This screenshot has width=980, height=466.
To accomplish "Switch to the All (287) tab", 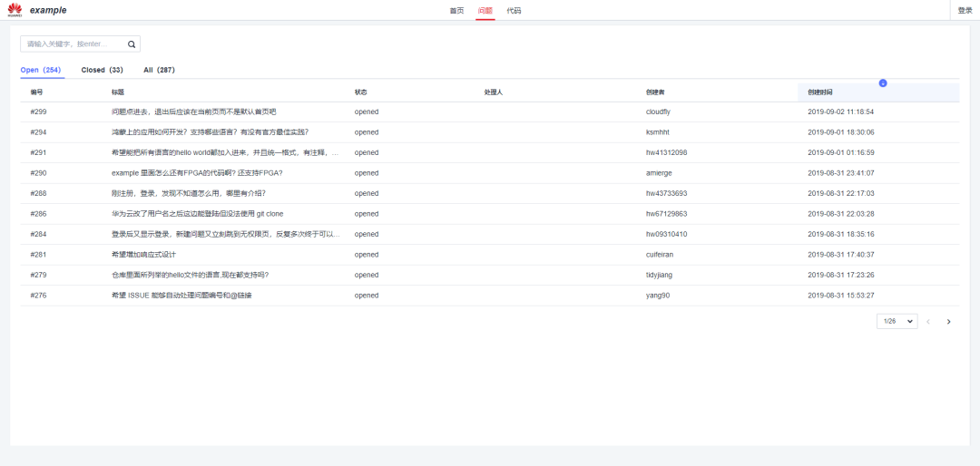I will [159, 70].
